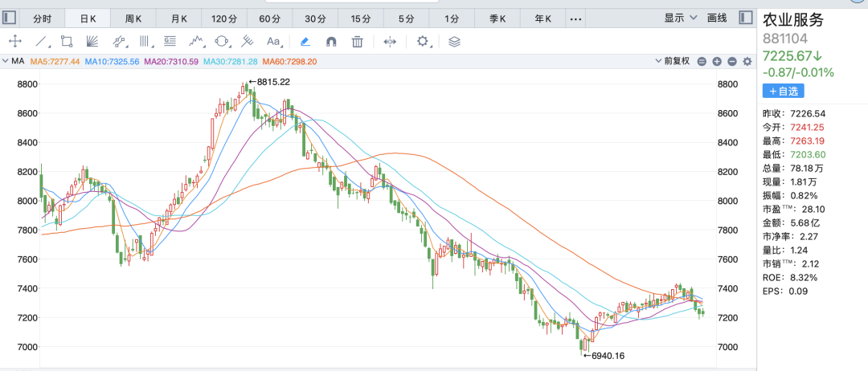
Task: Switch to the 周K tab
Action: (133, 18)
